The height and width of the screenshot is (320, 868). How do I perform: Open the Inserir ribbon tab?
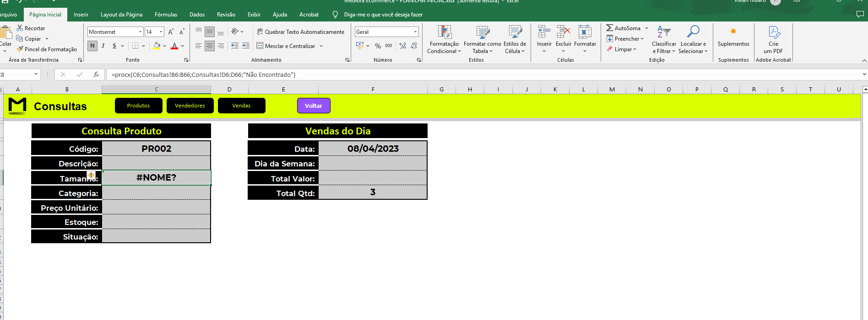pyautogui.click(x=81, y=15)
